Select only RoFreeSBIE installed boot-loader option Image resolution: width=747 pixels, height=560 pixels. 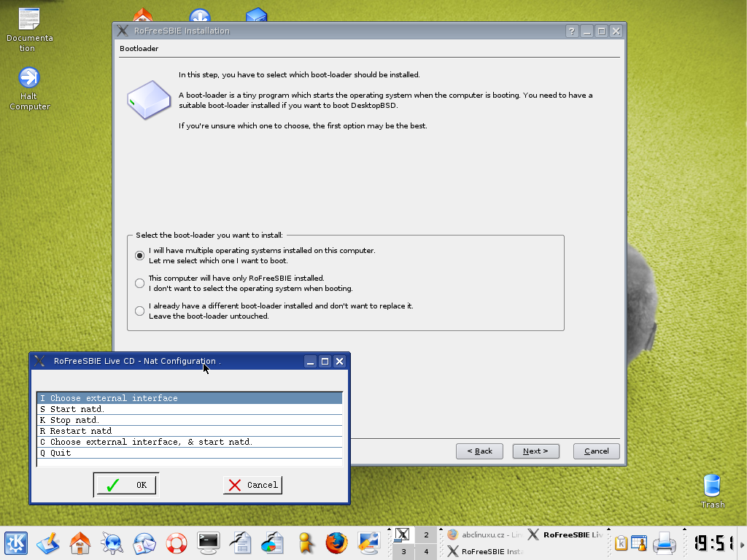coord(139,284)
